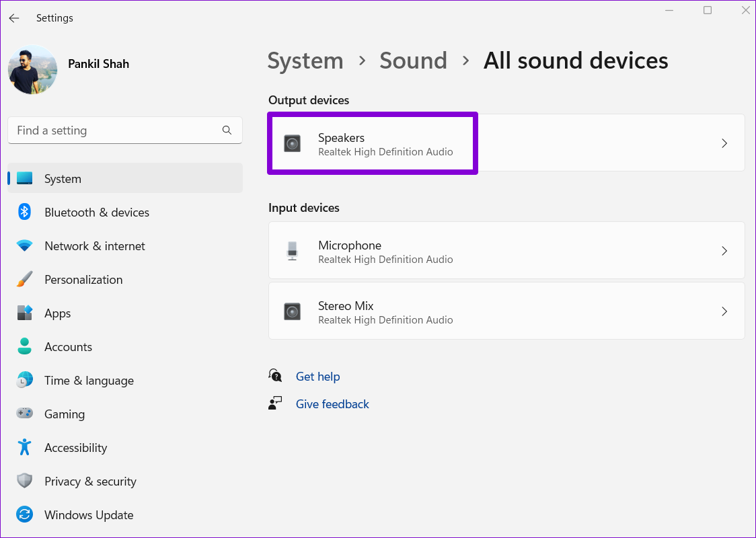Click the Windows Update refresh icon

coord(25,515)
